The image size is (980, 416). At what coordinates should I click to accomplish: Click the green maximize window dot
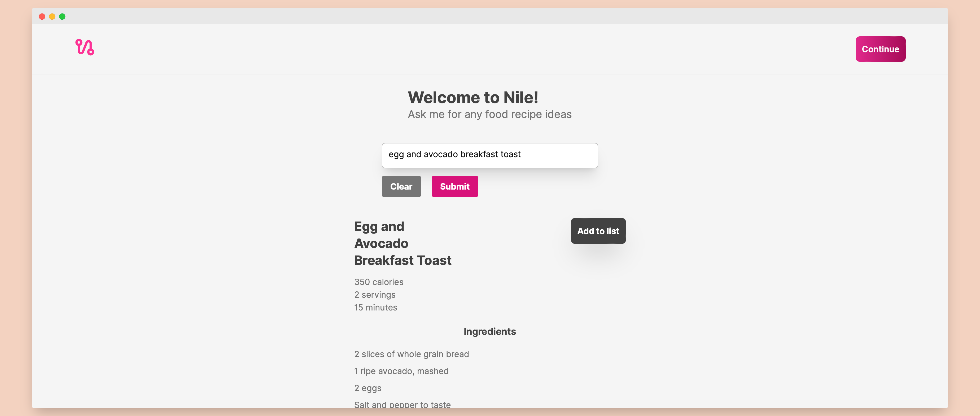click(x=62, y=16)
